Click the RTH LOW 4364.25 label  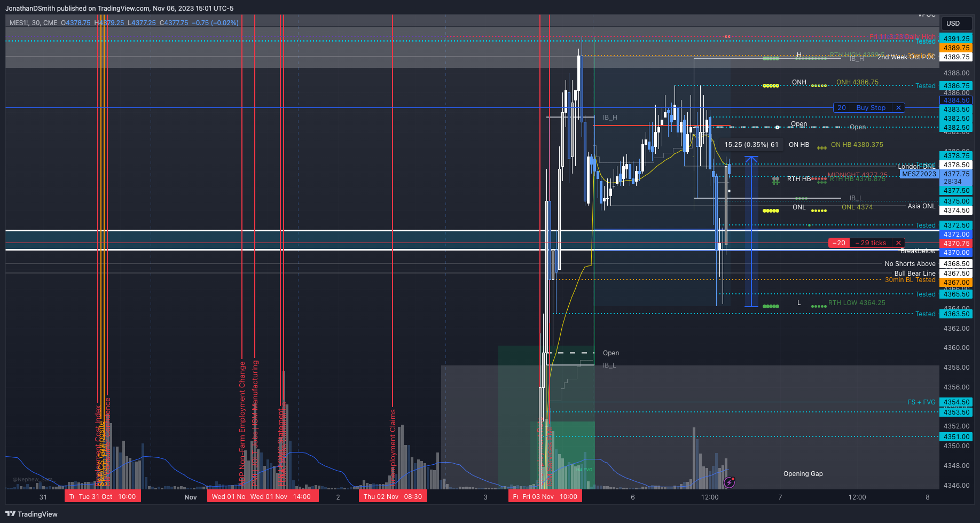(857, 303)
